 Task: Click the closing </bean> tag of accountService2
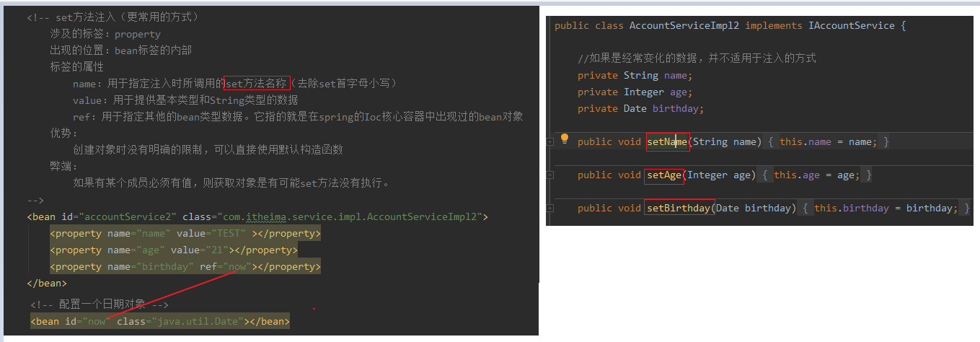click(x=47, y=284)
